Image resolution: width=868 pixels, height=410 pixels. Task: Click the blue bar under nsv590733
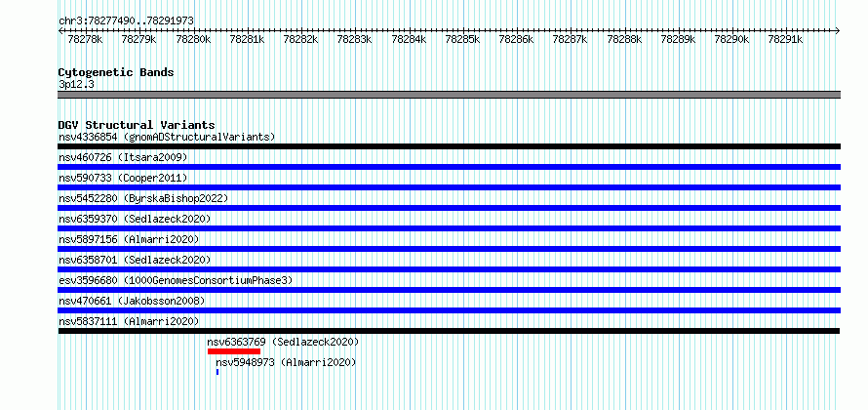[x=449, y=187]
